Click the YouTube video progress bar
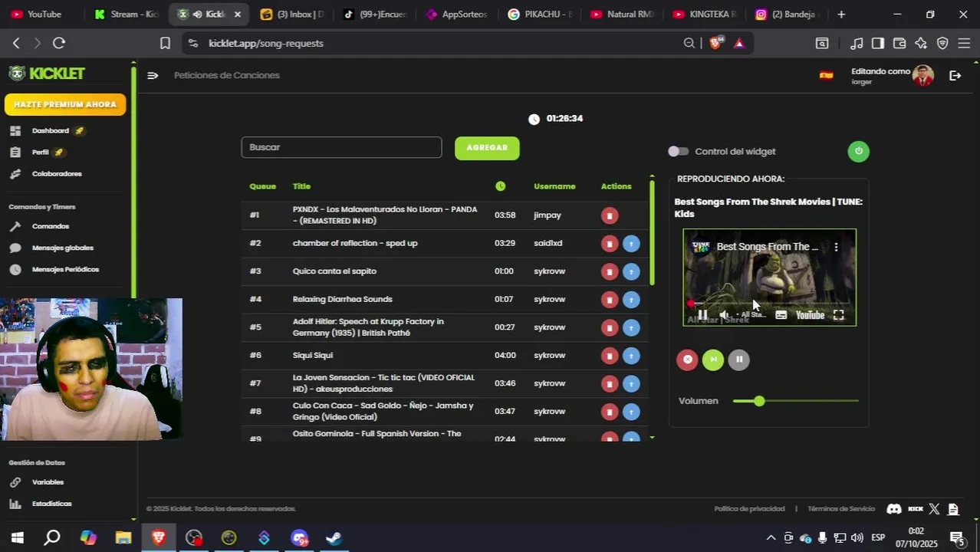 pos(769,304)
